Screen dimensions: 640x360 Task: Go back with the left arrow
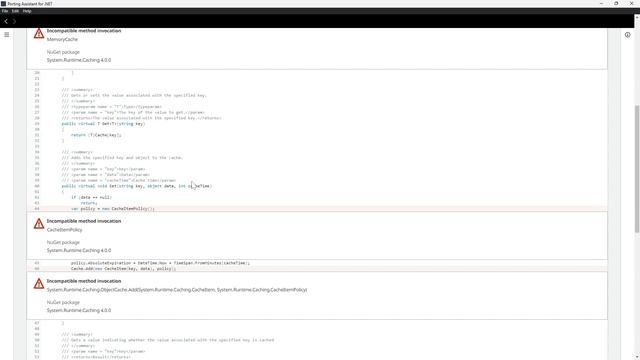(6, 21)
